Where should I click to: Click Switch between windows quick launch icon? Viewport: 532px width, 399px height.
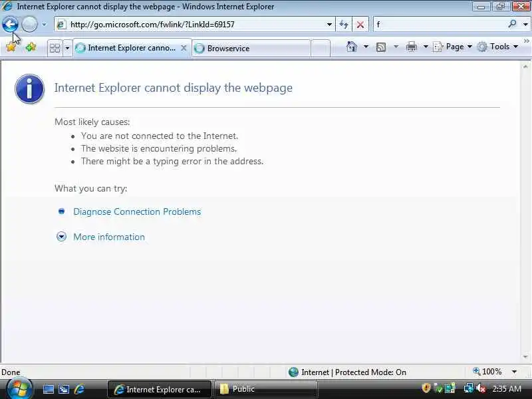click(64, 389)
